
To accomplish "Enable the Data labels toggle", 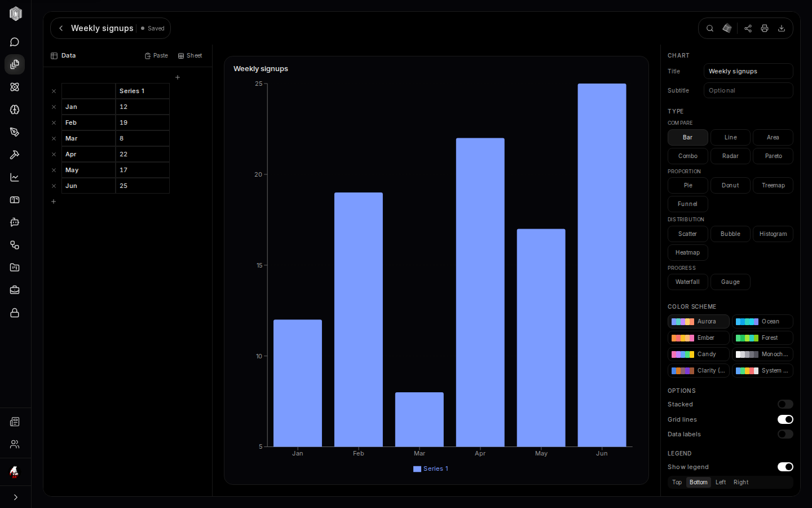I will (785, 434).
